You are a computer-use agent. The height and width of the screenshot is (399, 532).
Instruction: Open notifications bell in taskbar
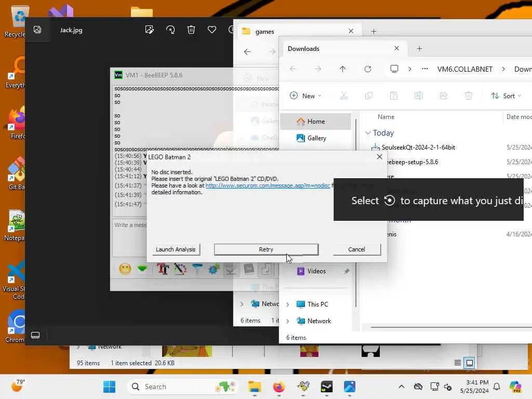coord(497,387)
